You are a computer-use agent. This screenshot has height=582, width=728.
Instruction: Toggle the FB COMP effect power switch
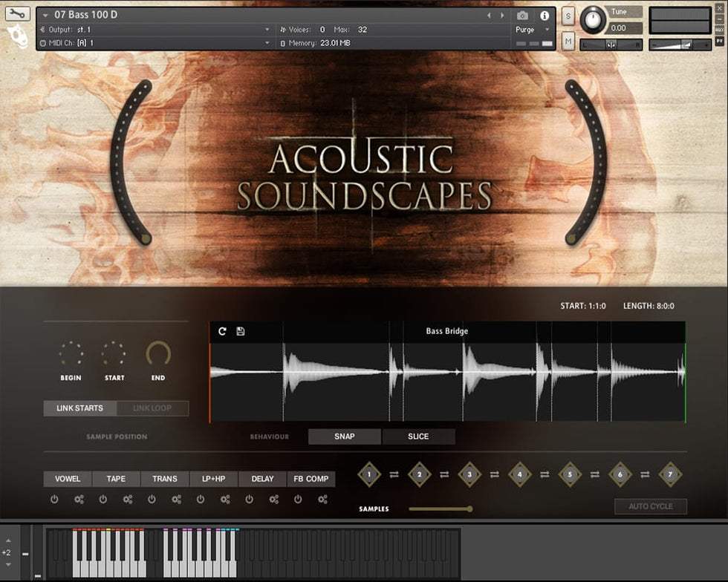298,500
